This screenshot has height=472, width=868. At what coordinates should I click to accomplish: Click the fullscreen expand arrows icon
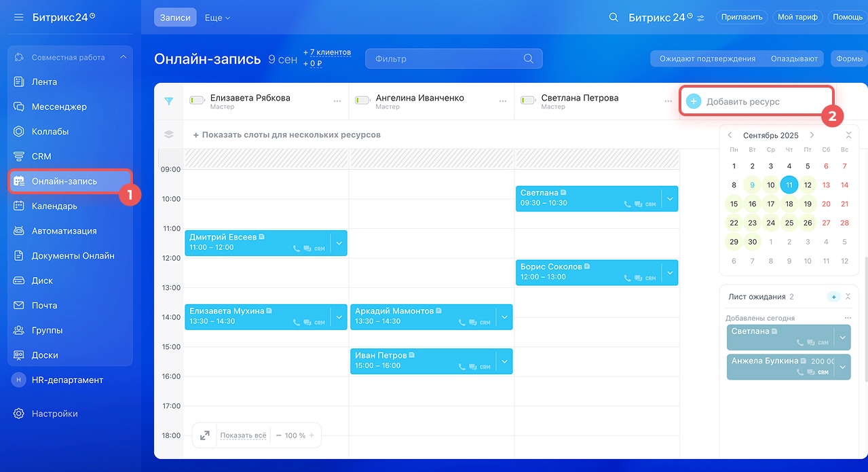point(205,435)
